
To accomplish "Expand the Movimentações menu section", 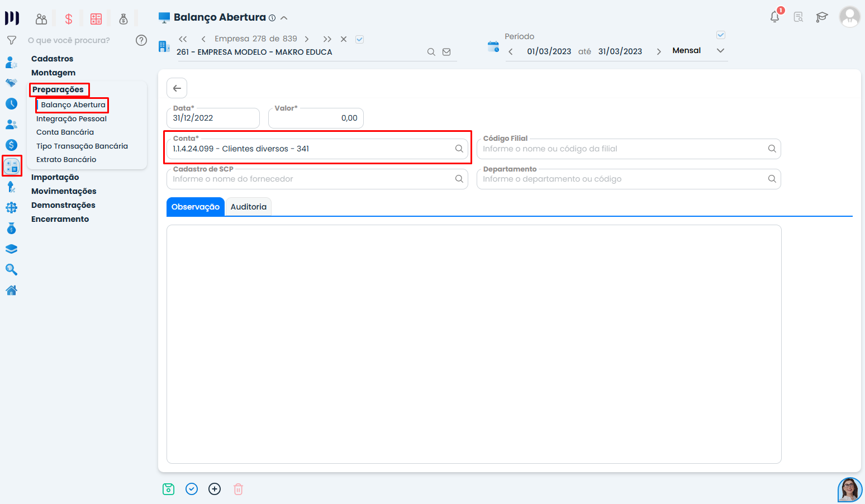I will 64,191.
